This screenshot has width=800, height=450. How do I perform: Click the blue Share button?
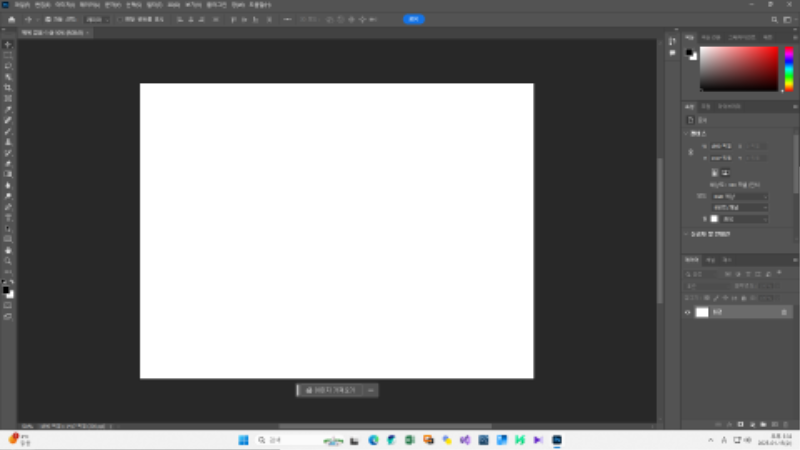click(x=413, y=19)
